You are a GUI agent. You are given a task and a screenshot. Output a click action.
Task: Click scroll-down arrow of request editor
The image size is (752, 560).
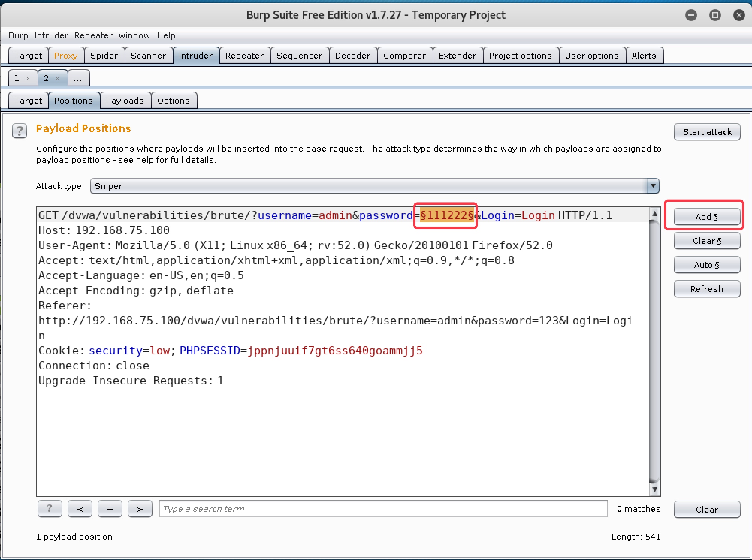point(655,489)
